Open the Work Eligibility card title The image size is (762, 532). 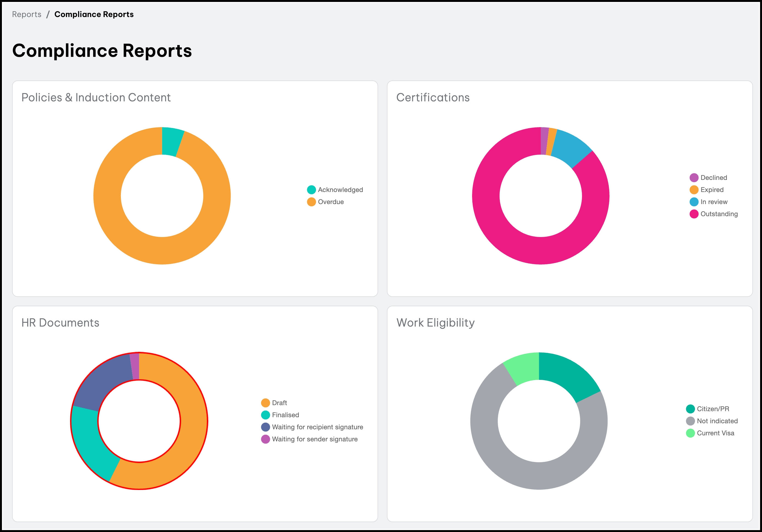[x=435, y=323]
